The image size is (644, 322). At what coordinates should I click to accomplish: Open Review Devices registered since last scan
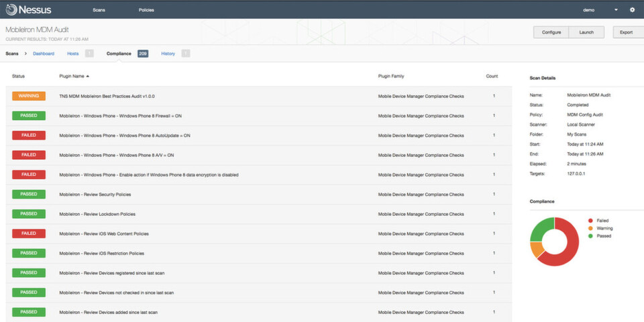pos(259,273)
